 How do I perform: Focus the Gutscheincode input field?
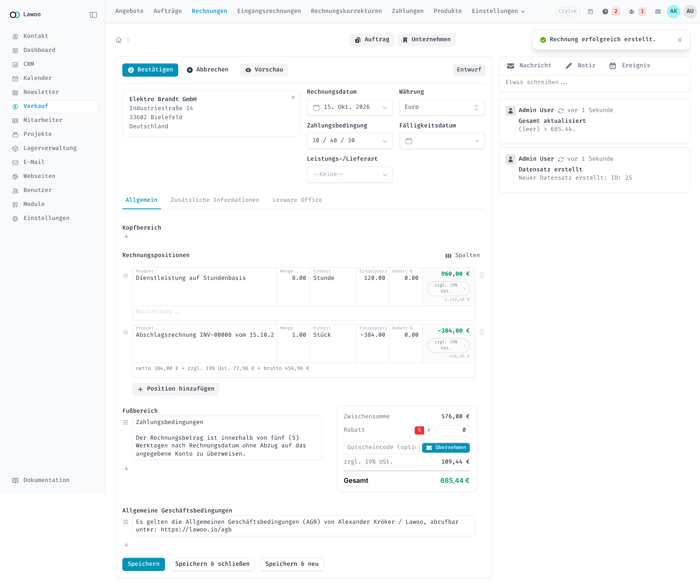coord(382,447)
